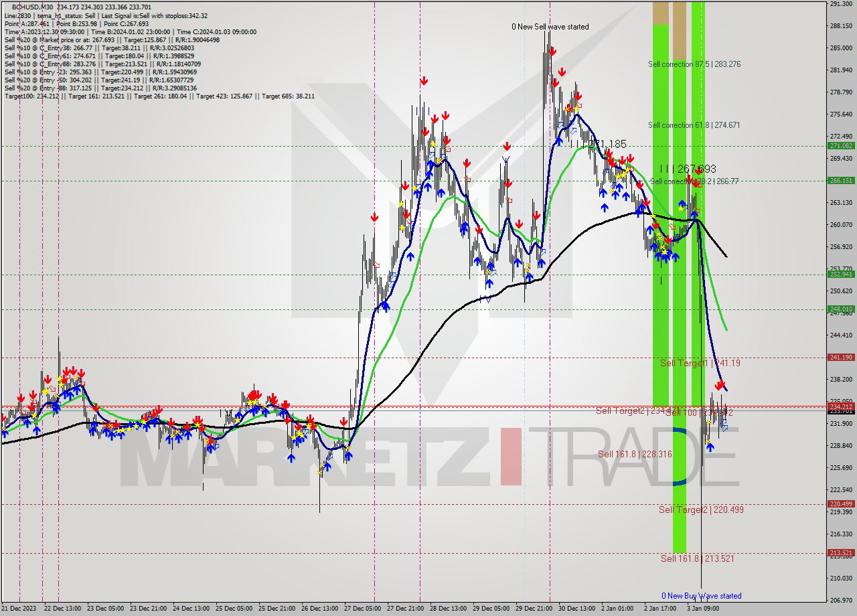Click the green 271.082 price tag
This screenshot has height=616, width=857.
click(x=842, y=145)
